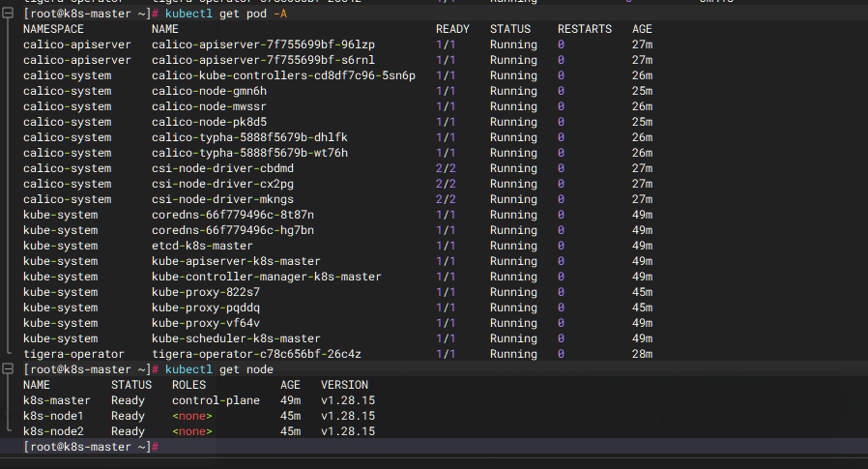The height and width of the screenshot is (469, 868).
Task: Select pod name csi-node-driver-mkngs
Action: pyautogui.click(x=222, y=199)
